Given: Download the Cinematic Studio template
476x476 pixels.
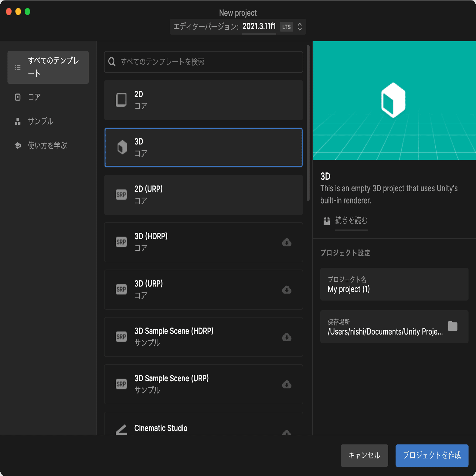Looking at the screenshot, I should point(287,432).
